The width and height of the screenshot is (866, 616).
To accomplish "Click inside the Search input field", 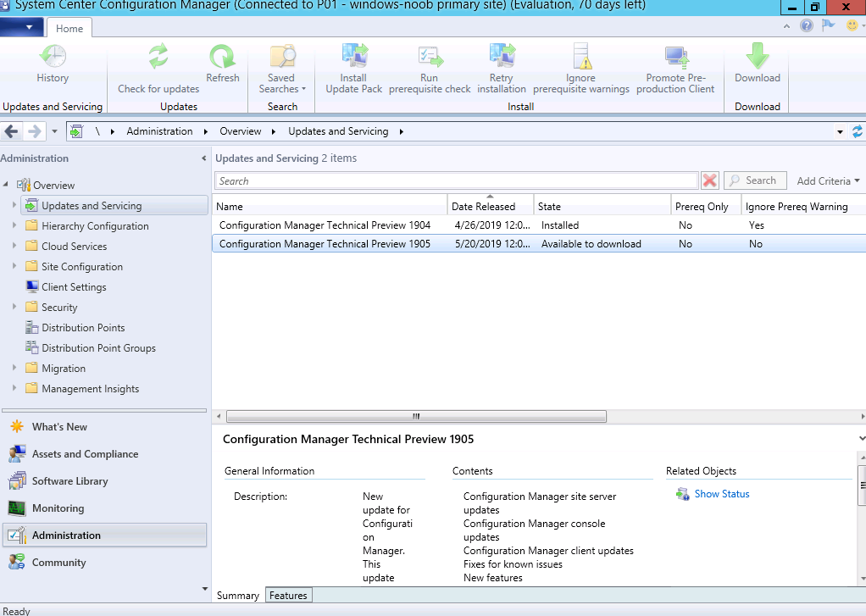I will (456, 181).
